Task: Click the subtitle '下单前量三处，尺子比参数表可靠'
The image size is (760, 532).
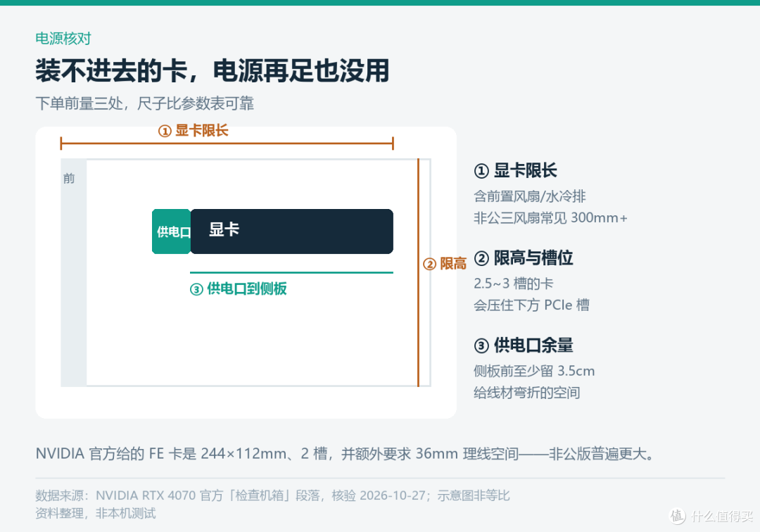Action: (x=144, y=103)
